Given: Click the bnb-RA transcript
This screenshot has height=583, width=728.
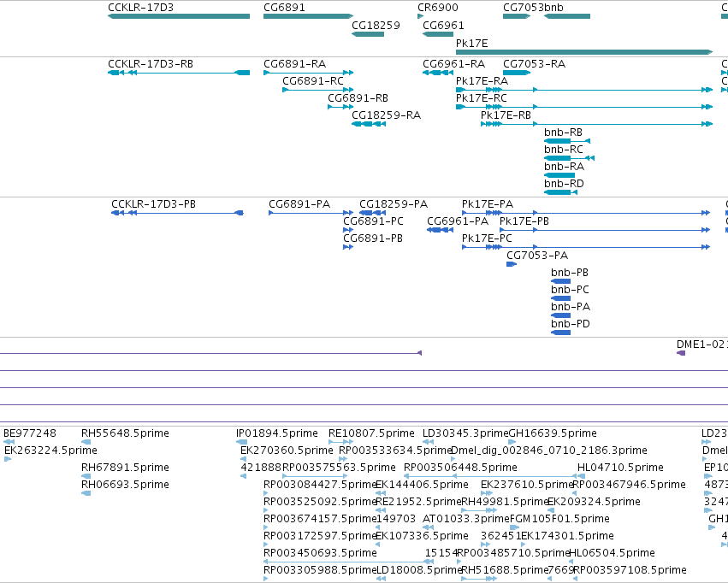Looking at the screenshot, I should (559, 175).
